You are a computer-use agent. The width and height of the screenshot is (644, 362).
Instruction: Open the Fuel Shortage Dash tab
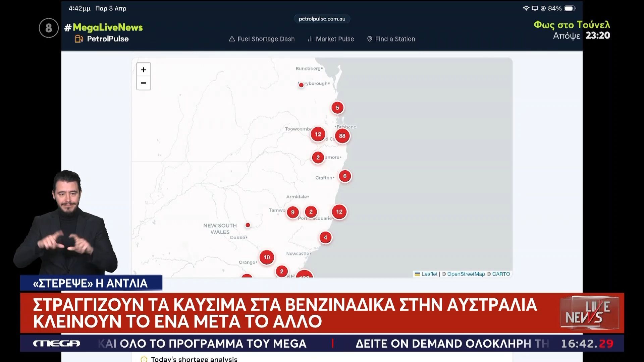click(262, 39)
